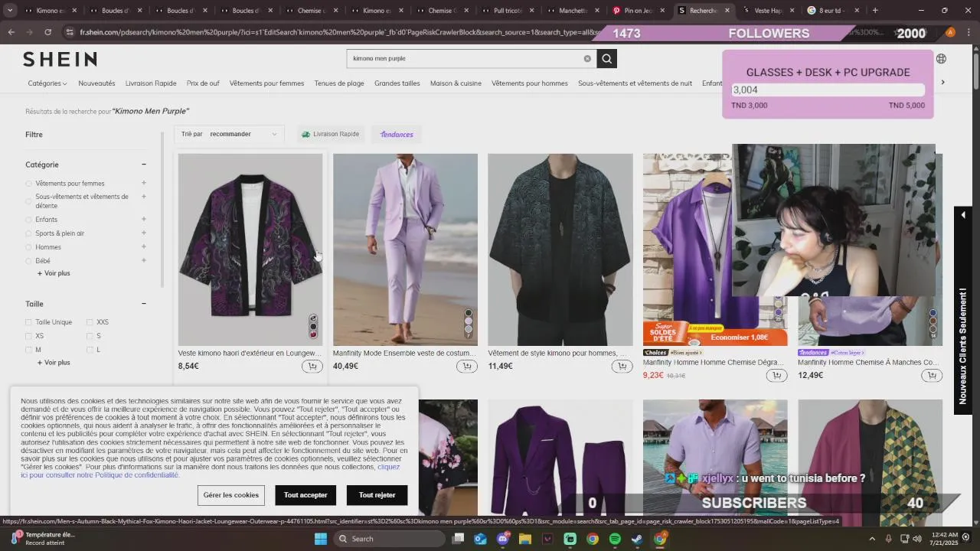Pick the lilac swatch on the Manfinity suit
Viewport: 980px width, 551px height.
pyautogui.click(x=469, y=321)
